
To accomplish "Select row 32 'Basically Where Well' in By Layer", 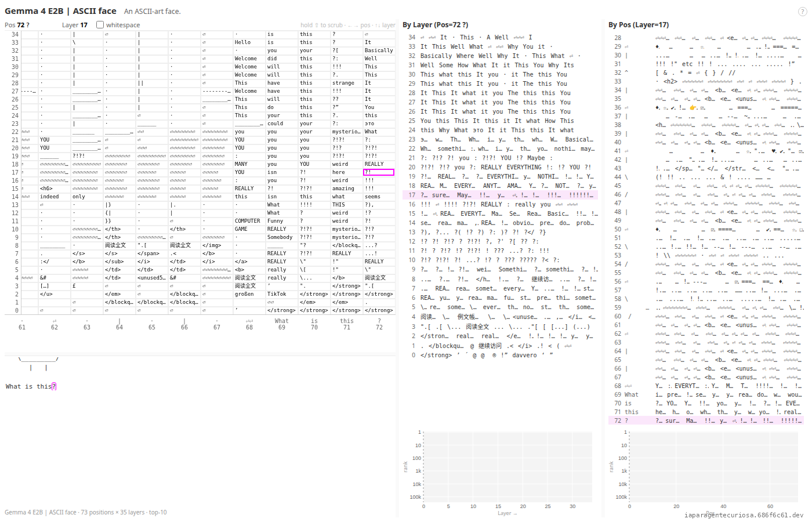I will 500,56.
